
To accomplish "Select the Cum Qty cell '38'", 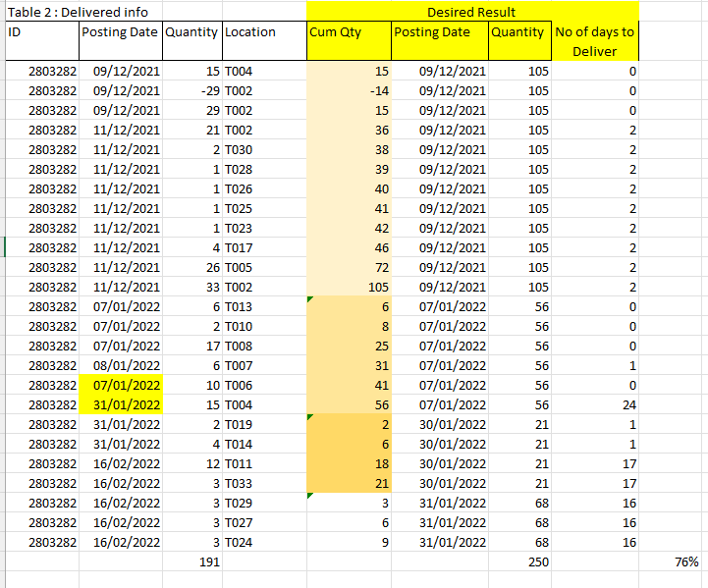I will pos(349,149).
